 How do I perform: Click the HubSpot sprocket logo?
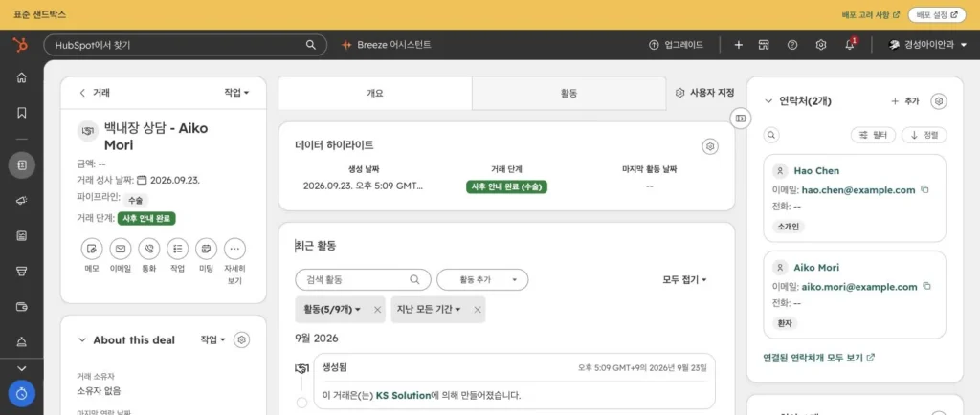click(20, 45)
